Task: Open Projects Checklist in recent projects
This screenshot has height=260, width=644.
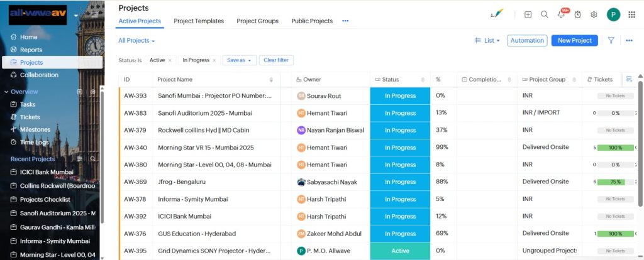Action: pos(45,199)
